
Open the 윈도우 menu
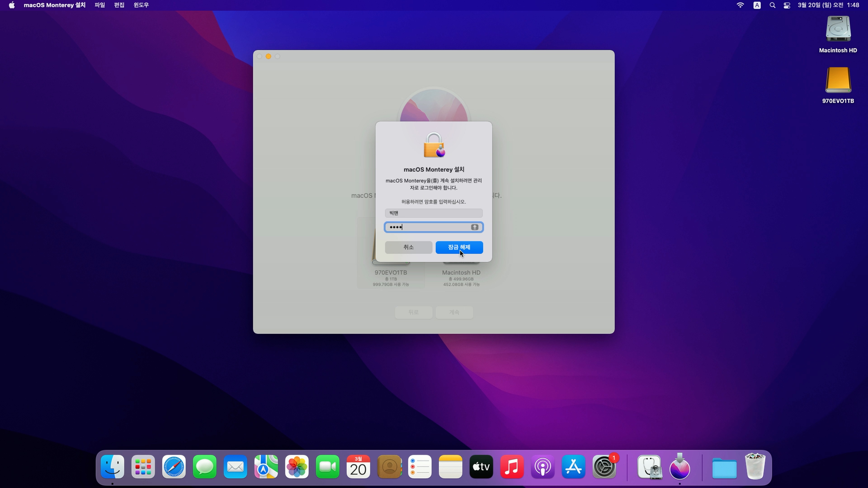pos(141,5)
